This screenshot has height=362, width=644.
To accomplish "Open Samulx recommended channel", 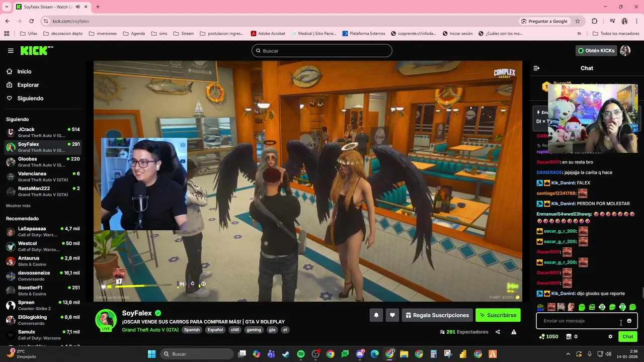I will tap(43, 335).
